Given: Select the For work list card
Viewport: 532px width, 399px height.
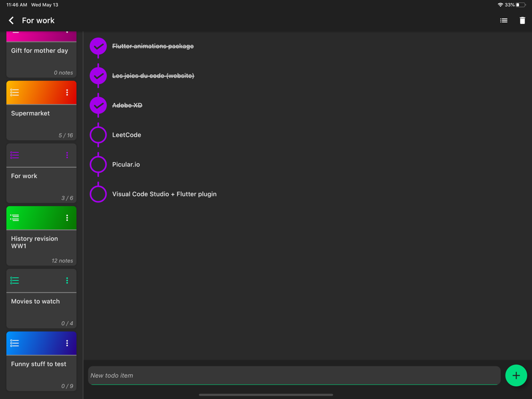Looking at the screenshot, I should pyautogui.click(x=41, y=173).
